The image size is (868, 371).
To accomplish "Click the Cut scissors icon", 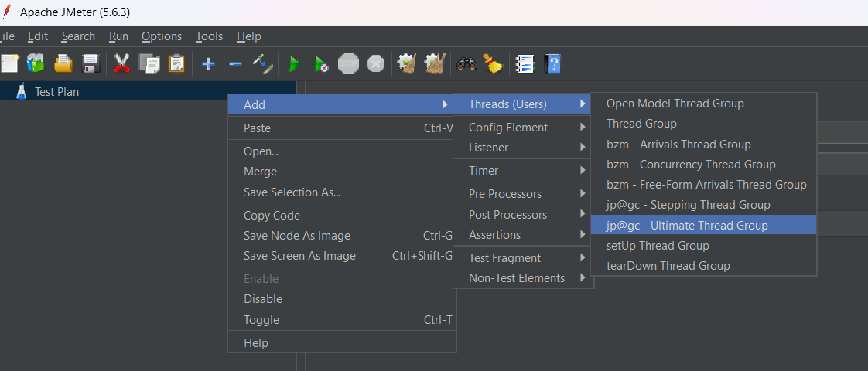I will coord(121,63).
